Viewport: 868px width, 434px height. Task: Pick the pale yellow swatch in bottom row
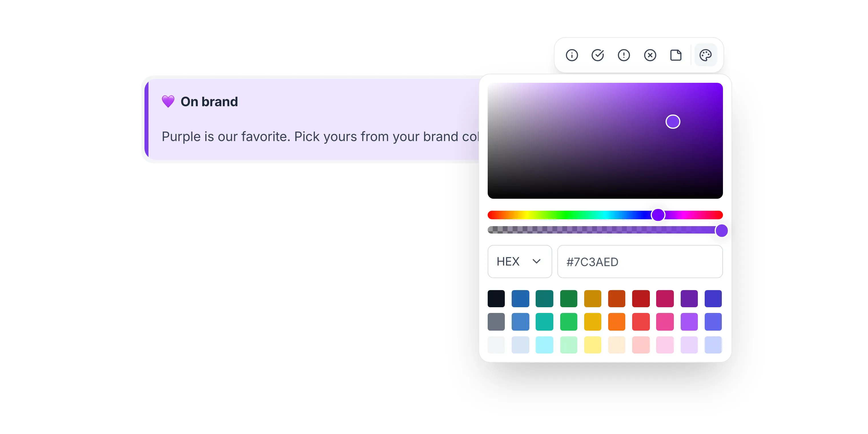(x=592, y=345)
